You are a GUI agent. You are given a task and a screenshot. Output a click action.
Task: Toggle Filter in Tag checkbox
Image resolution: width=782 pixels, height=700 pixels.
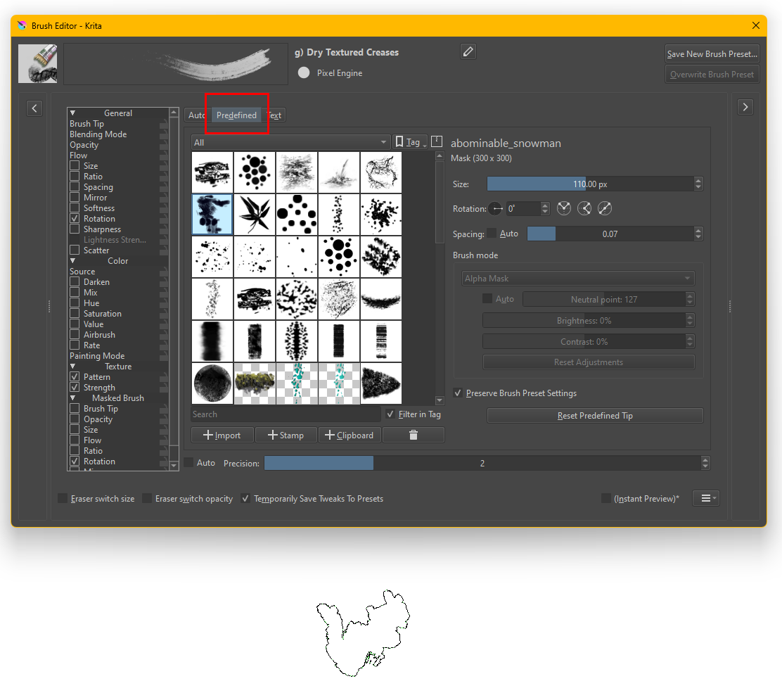[x=390, y=414]
